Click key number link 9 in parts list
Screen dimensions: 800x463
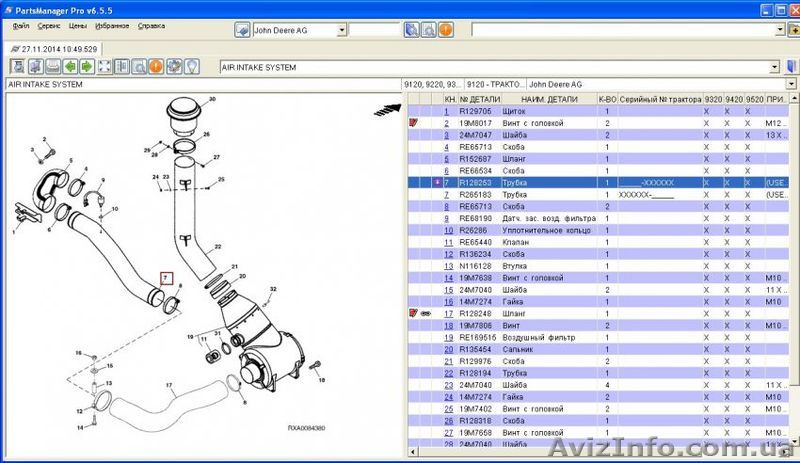click(448, 218)
